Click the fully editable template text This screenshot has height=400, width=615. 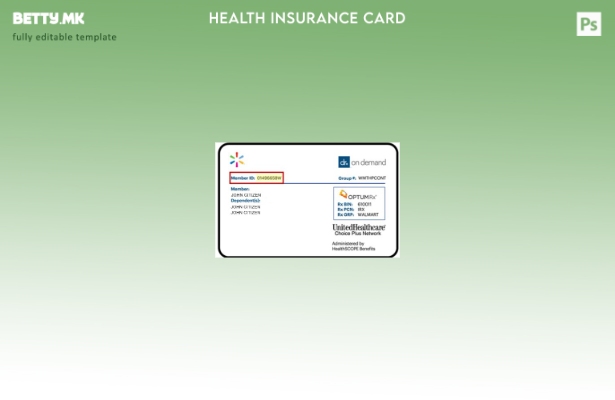click(x=64, y=38)
